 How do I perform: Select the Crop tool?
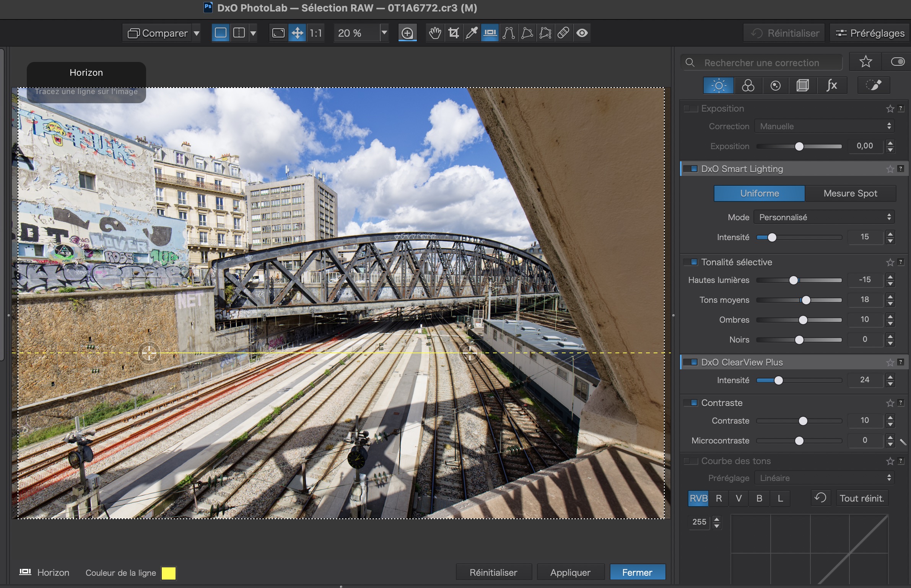[x=453, y=33]
